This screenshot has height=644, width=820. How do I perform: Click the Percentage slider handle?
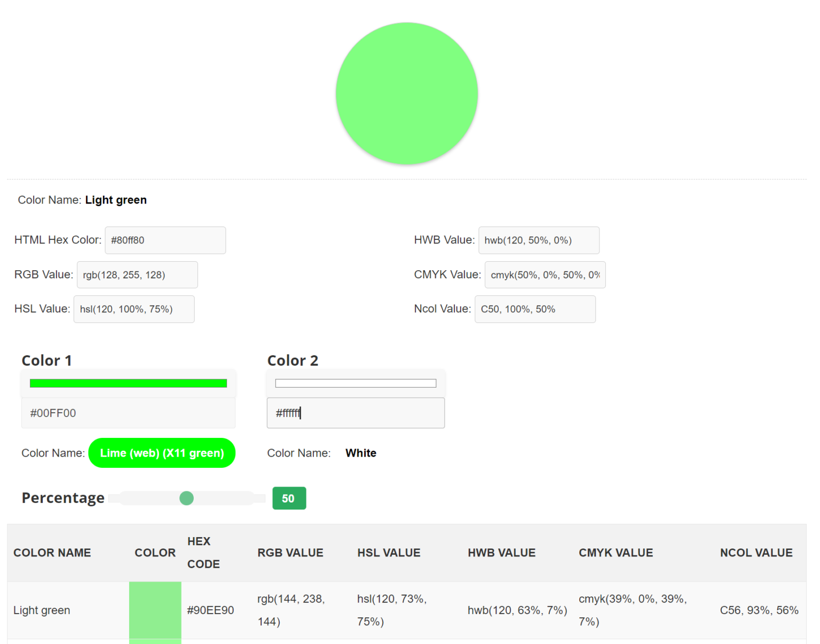pyautogui.click(x=186, y=498)
